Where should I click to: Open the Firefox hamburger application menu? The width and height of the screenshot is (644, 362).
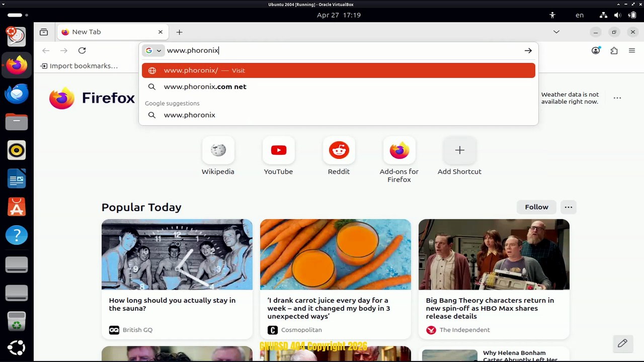pyautogui.click(x=632, y=50)
